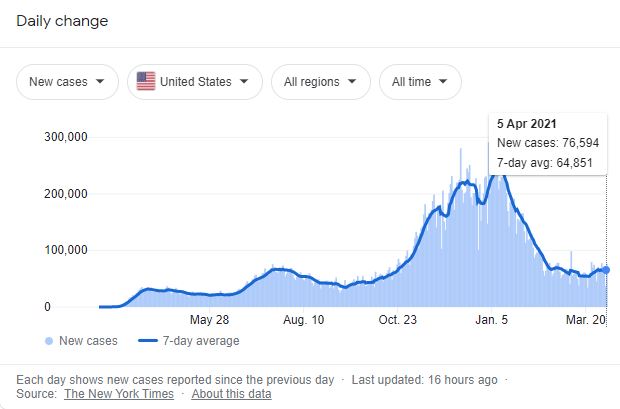Click the Jan. 5 axis label
The height and width of the screenshot is (409, 620).
pyautogui.click(x=491, y=320)
